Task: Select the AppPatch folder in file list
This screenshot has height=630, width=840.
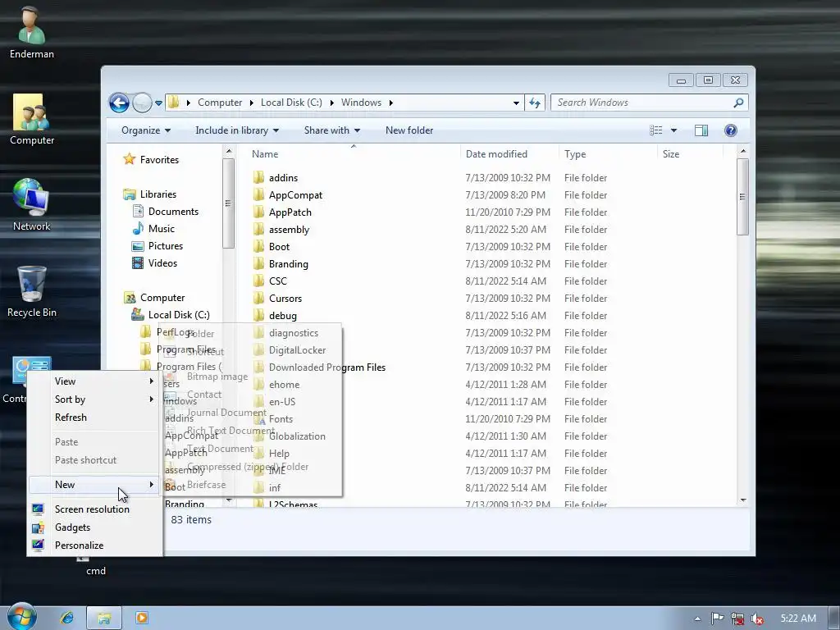Action: point(290,212)
